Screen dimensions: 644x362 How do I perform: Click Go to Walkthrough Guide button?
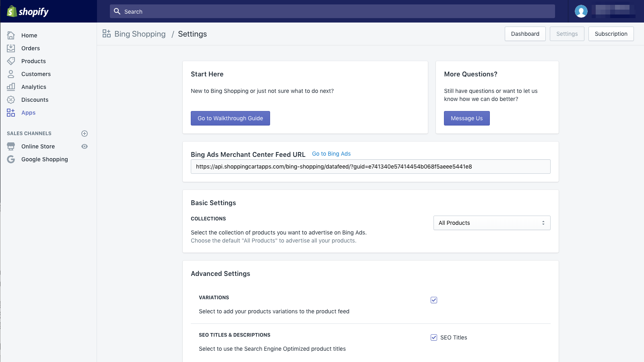coord(230,118)
